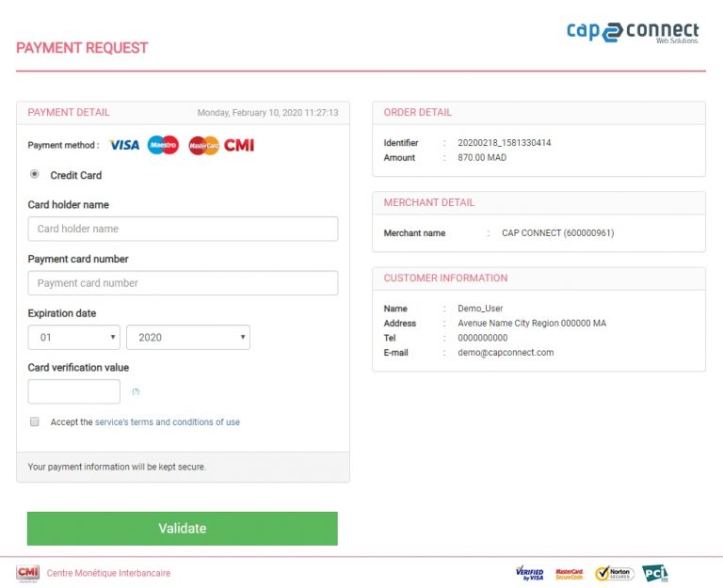Check the accept terms checkbox
Screen dimensions: 723x588
[x=35, y=421]
